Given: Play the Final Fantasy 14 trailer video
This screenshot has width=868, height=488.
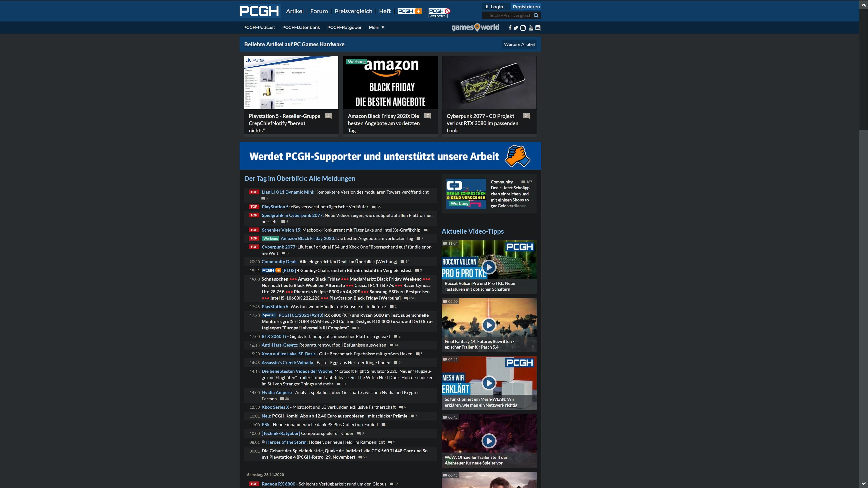Looking at the screenshot, I should pos(489,325).
